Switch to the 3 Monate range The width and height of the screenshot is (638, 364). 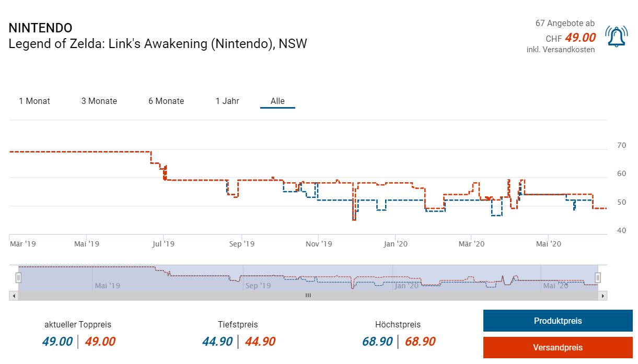coord(99,101)
